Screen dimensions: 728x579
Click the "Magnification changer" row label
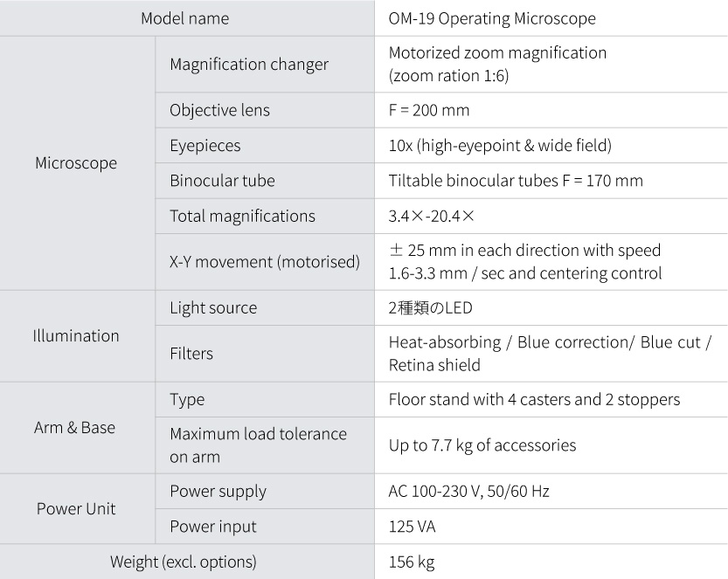pos(249,65)
